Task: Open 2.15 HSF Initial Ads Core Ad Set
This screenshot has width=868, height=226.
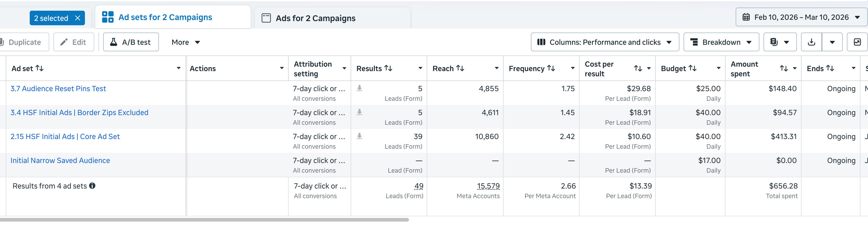Action: (x=65, y=136)
